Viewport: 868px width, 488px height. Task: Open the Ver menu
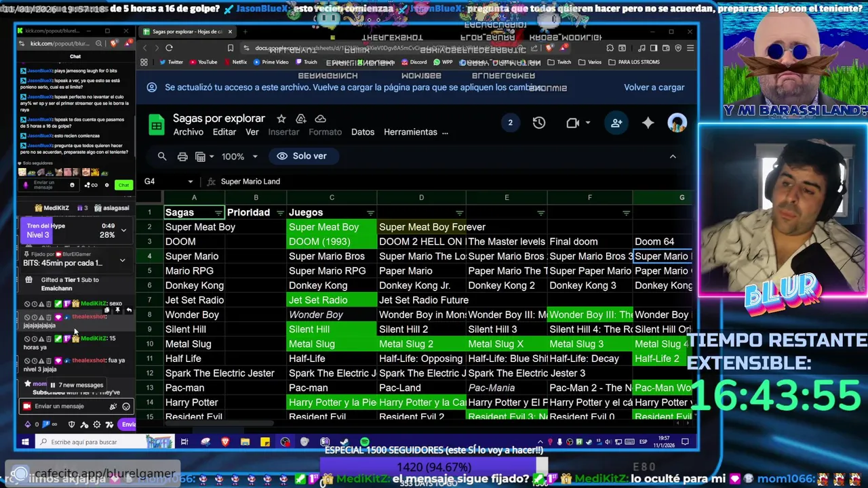(x=252, y=132)
